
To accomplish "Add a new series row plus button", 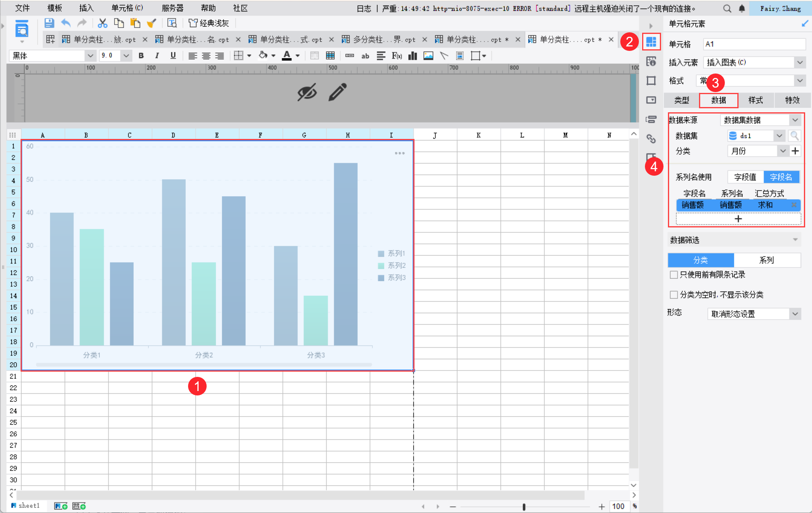I will tap(738, 219).
